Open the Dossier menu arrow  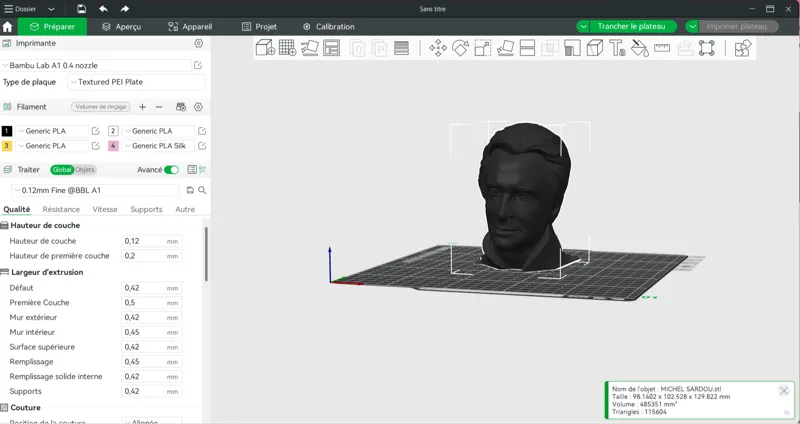click(51, 9)
